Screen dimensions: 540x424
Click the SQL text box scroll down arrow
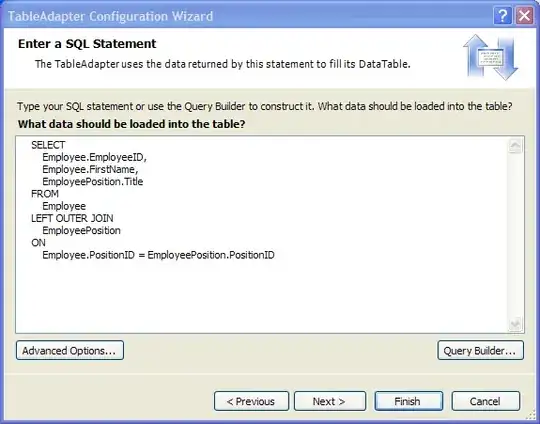point(515,324)
